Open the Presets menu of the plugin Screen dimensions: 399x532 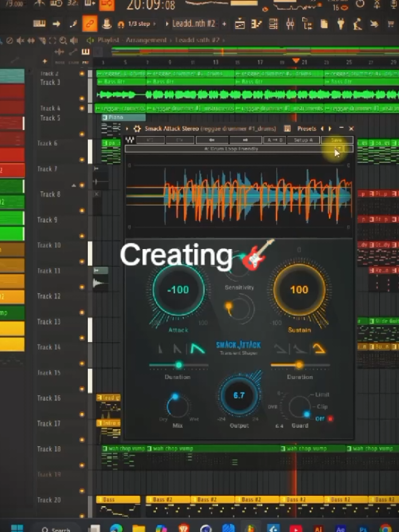(x=306, y=129)
